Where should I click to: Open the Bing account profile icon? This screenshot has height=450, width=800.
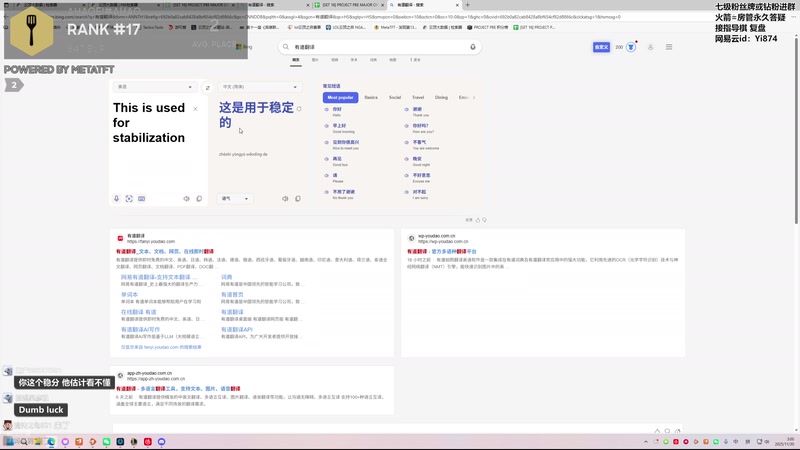(x=651, y=47)
